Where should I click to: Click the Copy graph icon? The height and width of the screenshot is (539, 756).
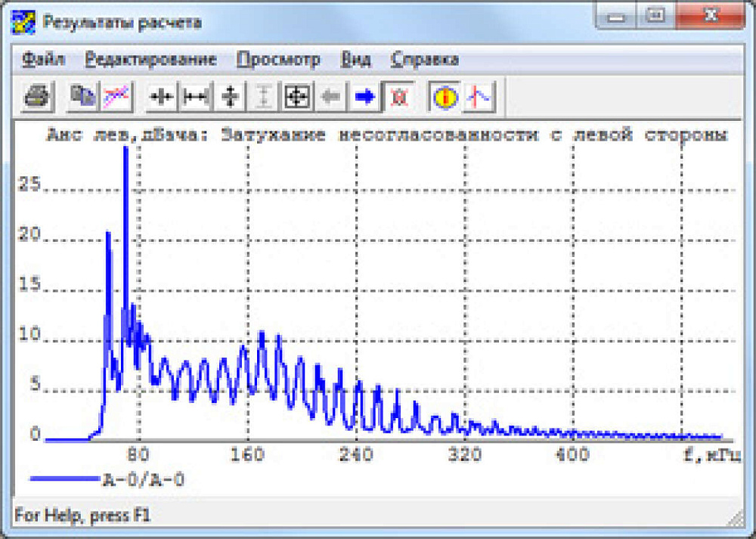point(82,96)
